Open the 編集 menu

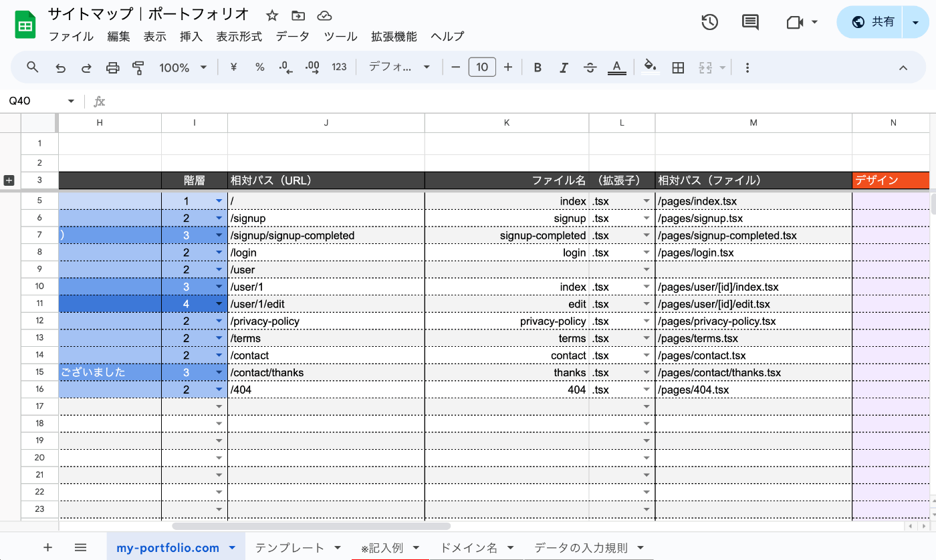pyautogui.click(x=119, y=37)
